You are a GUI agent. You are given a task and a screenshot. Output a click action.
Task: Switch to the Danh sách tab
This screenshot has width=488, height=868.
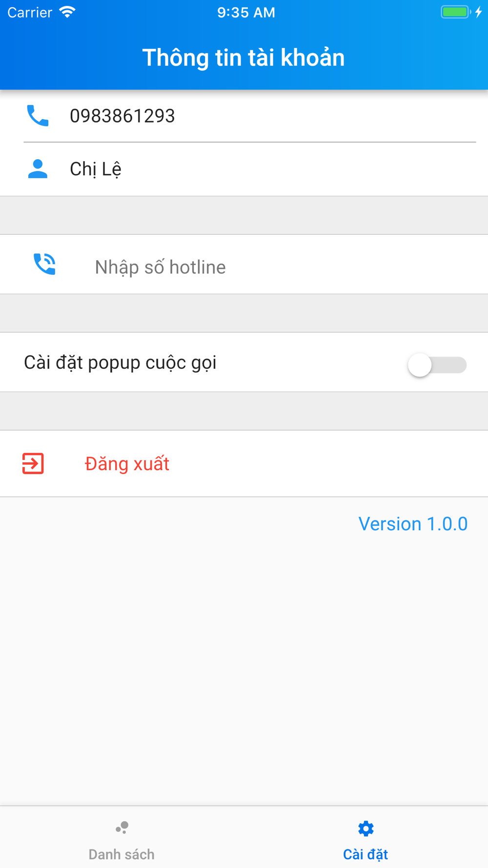[122, 837]
